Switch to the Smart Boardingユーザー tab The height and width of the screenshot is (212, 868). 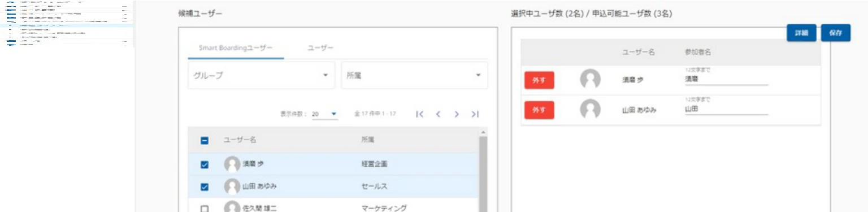[x=236, y=49]
